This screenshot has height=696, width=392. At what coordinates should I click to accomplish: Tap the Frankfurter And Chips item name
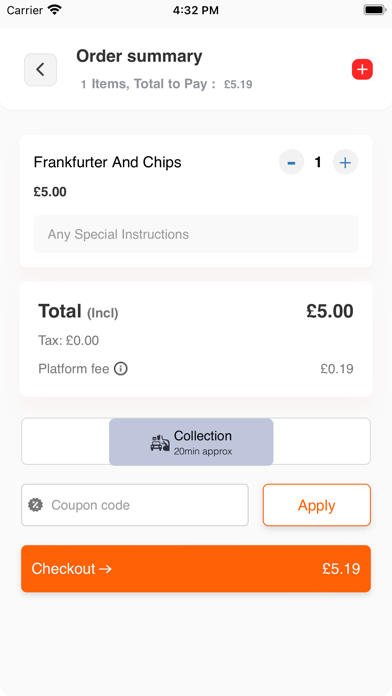tap(107, 162)
